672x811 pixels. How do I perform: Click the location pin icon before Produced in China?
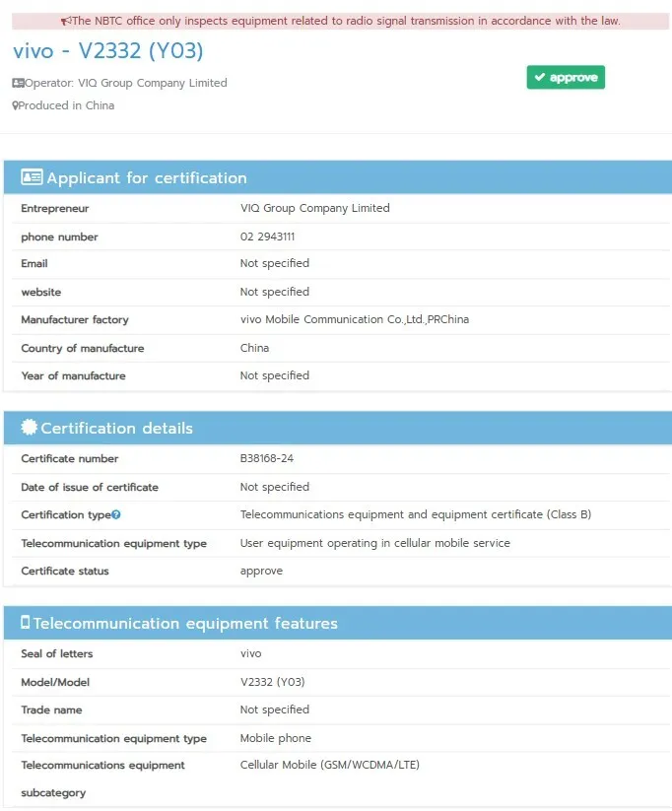coord(15,106)
